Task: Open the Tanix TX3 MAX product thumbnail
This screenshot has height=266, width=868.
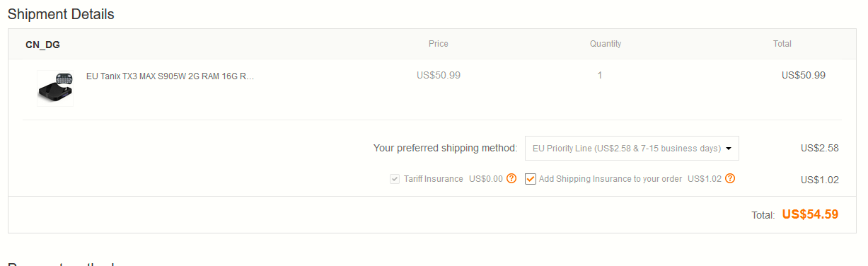Action: tap(55, 88)
